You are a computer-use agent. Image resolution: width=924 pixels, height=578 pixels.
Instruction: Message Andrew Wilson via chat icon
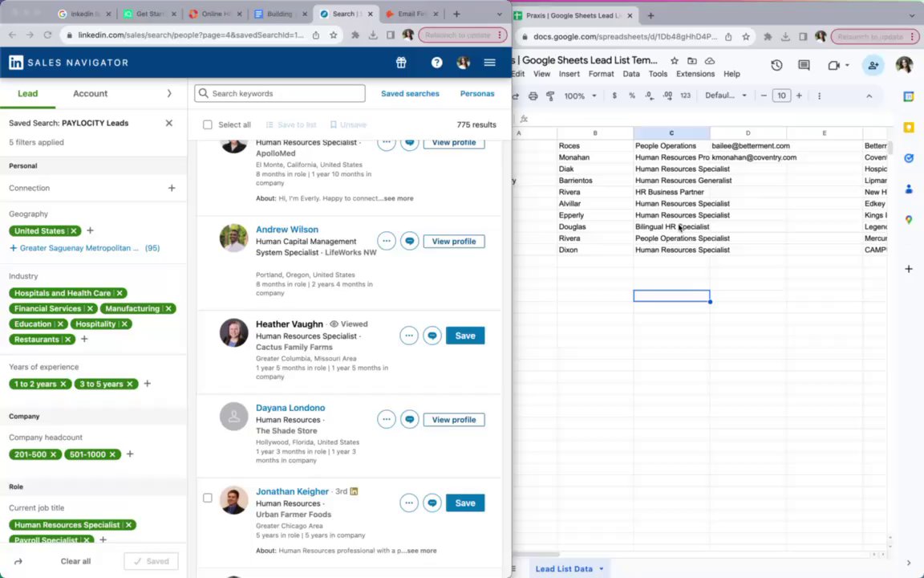tap(410, 241)
